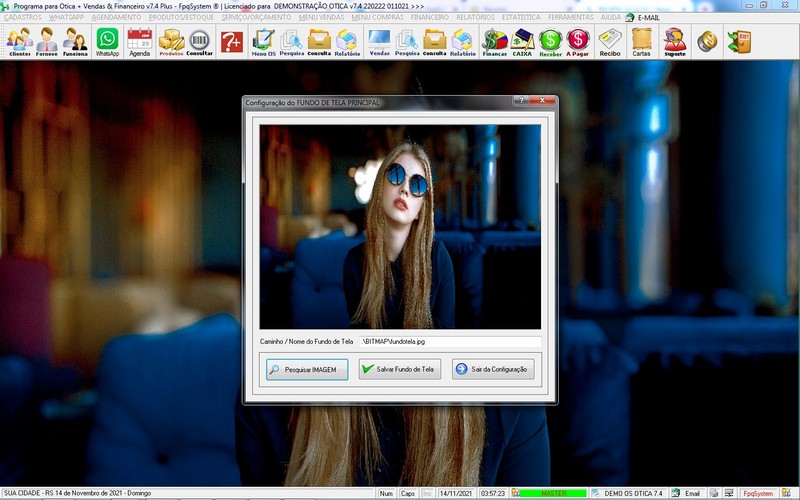
Task: Open the Suporte support icon
Action: coord(675,41)
